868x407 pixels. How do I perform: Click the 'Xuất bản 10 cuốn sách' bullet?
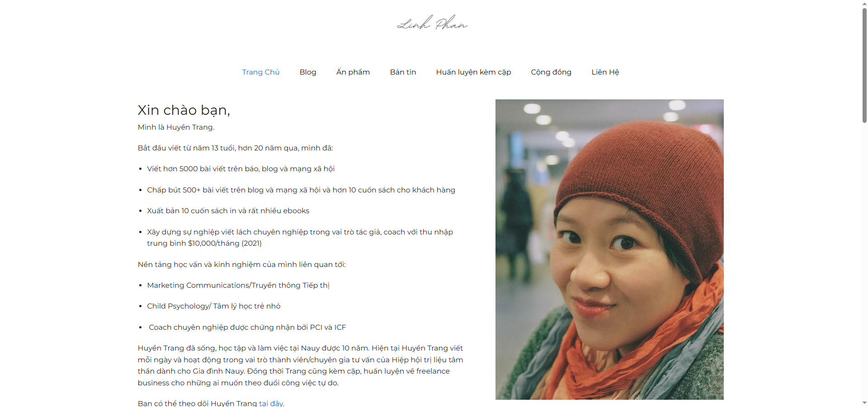(x=228, y=211)
